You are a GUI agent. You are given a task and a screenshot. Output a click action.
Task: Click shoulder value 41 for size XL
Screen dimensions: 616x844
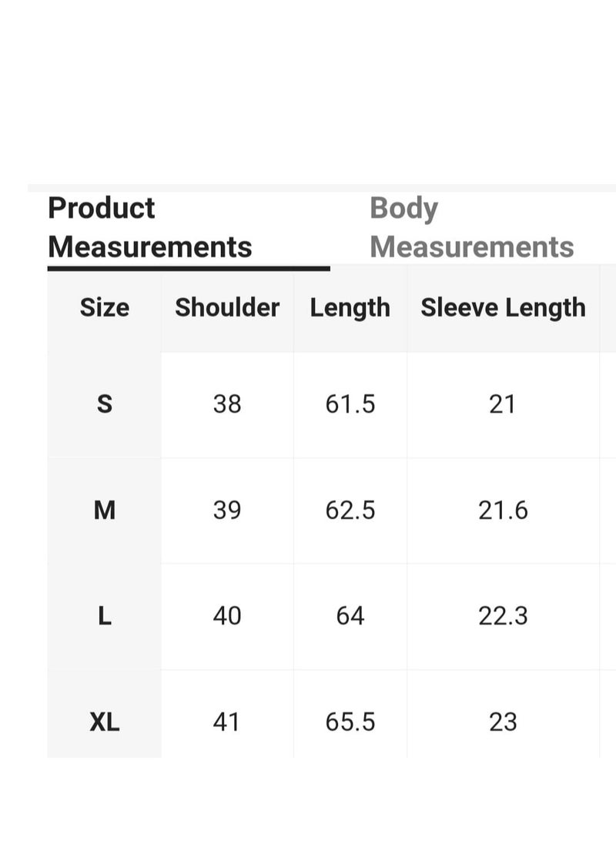click(226, 722)
